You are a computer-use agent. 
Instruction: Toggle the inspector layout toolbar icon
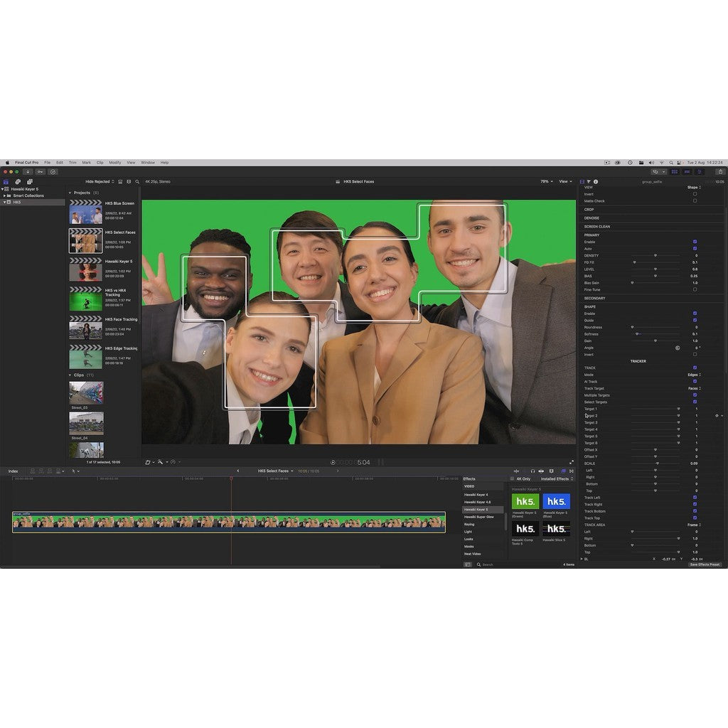[700, 172]
